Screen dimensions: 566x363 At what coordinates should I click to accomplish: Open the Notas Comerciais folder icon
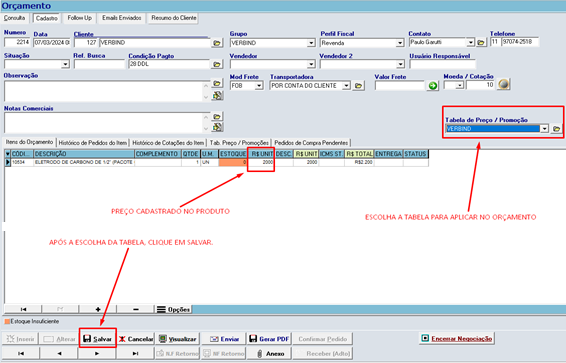(x=217, y=117)
